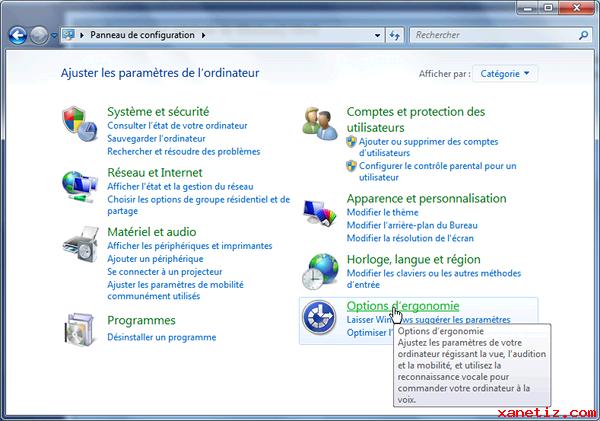
Task: Open the Catégorie view dropdown
Action: [x=505, y=73]
